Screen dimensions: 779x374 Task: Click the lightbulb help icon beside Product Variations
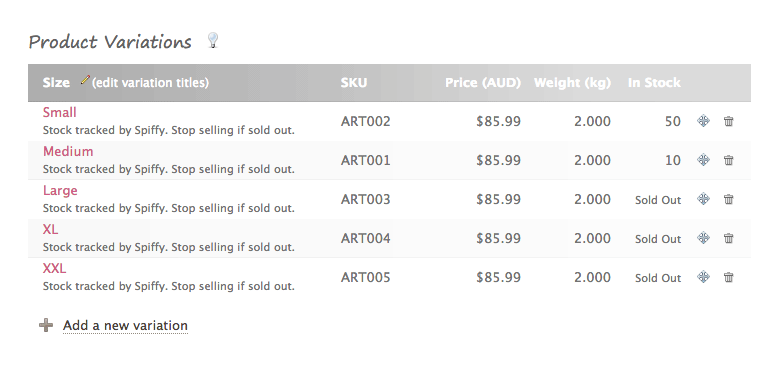213,41
